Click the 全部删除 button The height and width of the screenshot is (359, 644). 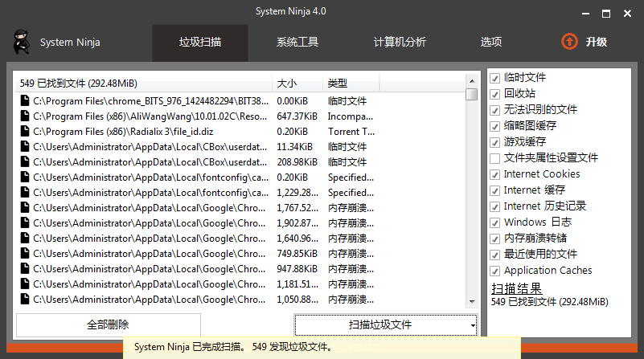(109, 325)
